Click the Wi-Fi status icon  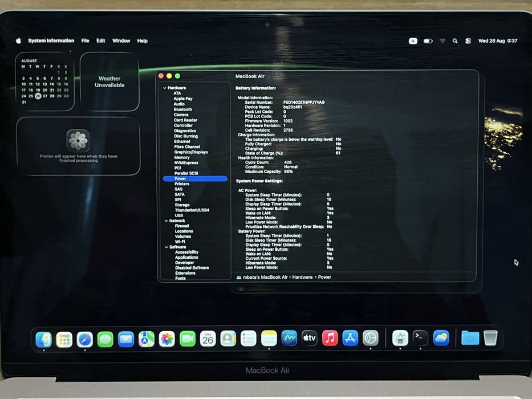tap(442, 40)
